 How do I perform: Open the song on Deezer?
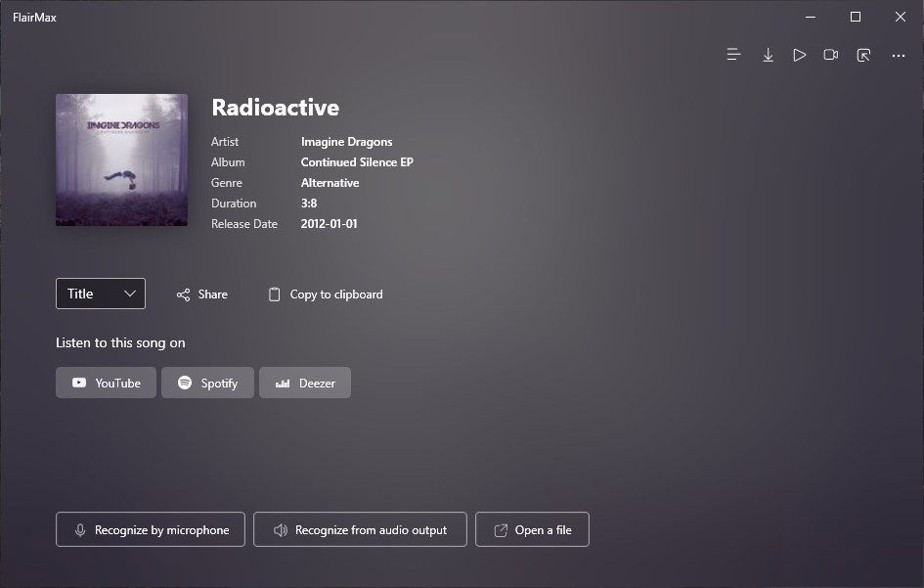(304, 383)
